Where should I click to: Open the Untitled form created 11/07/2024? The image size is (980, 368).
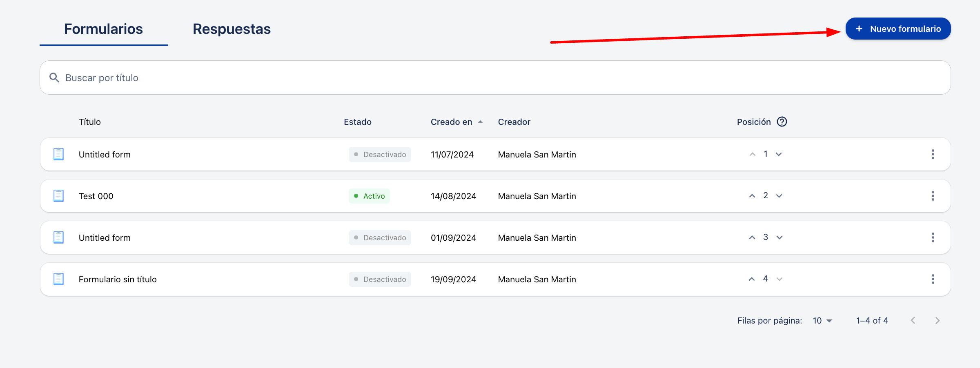[105, 155]
